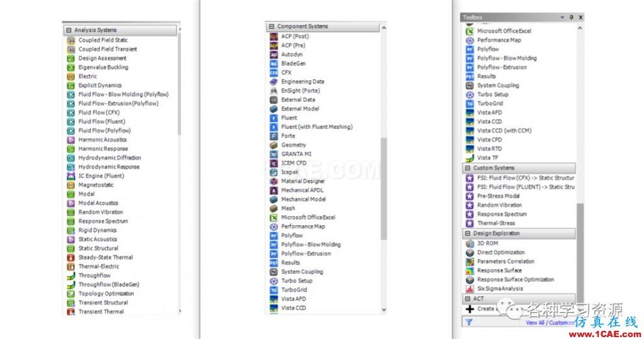Image resolution: width=644 pixels, height=339 pixels.
Task: Select Vista CCD (with CCM) text
Action: [504, 131]
